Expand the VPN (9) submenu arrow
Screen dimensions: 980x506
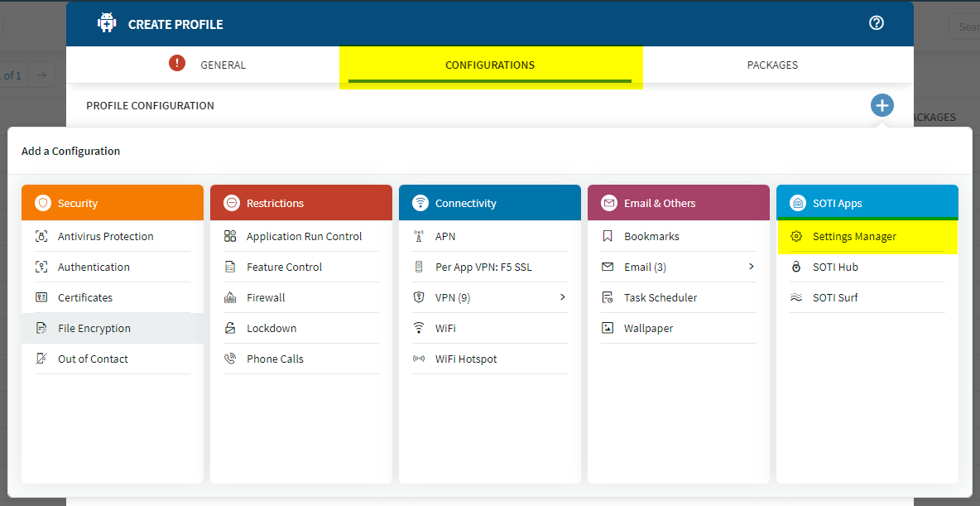[x=563, y=297]
